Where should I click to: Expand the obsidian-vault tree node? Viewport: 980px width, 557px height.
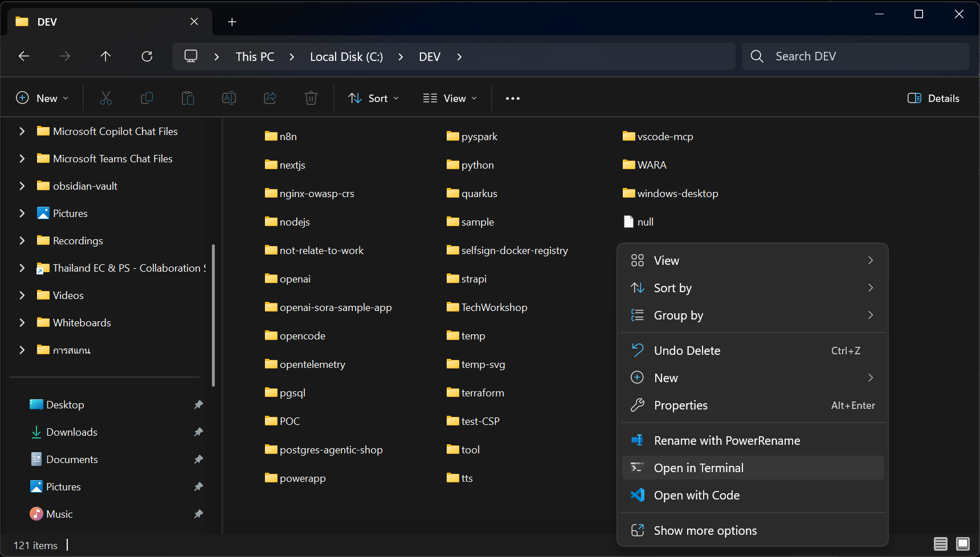click(x=22, y=186)
